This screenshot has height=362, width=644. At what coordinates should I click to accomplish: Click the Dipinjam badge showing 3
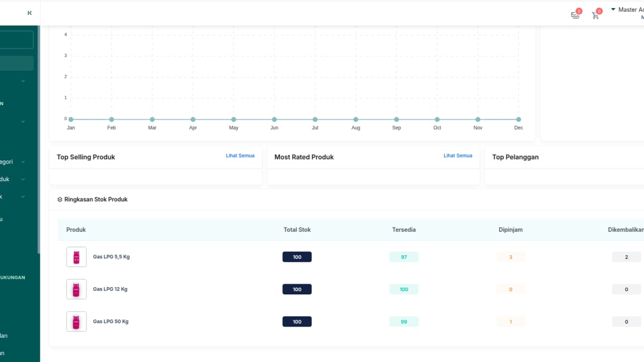(x=510, y=257)
